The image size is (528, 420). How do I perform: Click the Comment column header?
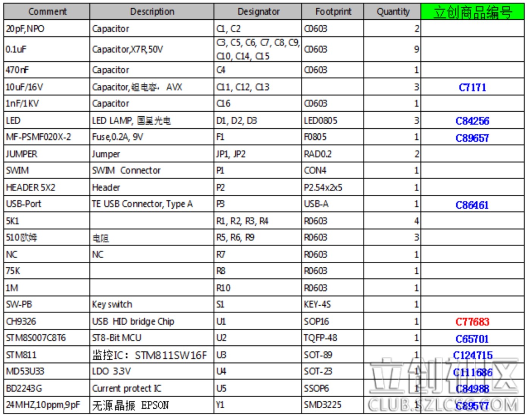[x=47, y=11]
